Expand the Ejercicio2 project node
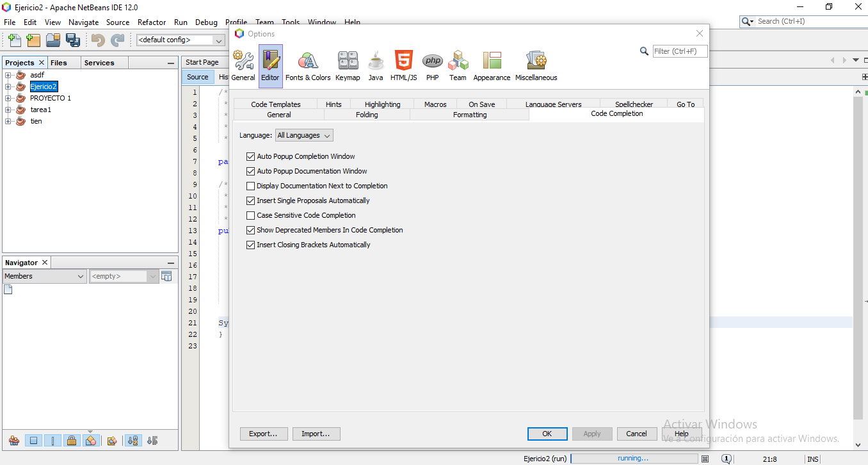Viewport: 868px width, 465px height. 8,86
